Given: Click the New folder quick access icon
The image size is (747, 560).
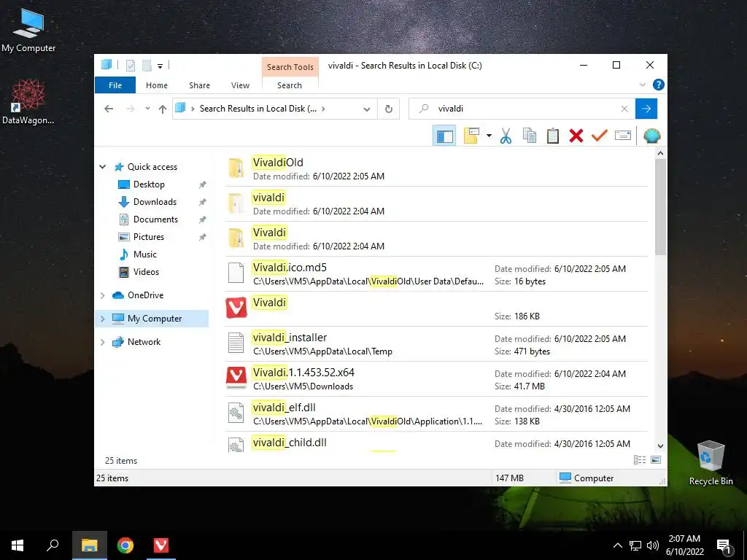Looking at the screenshot, I should click(147, 65).
